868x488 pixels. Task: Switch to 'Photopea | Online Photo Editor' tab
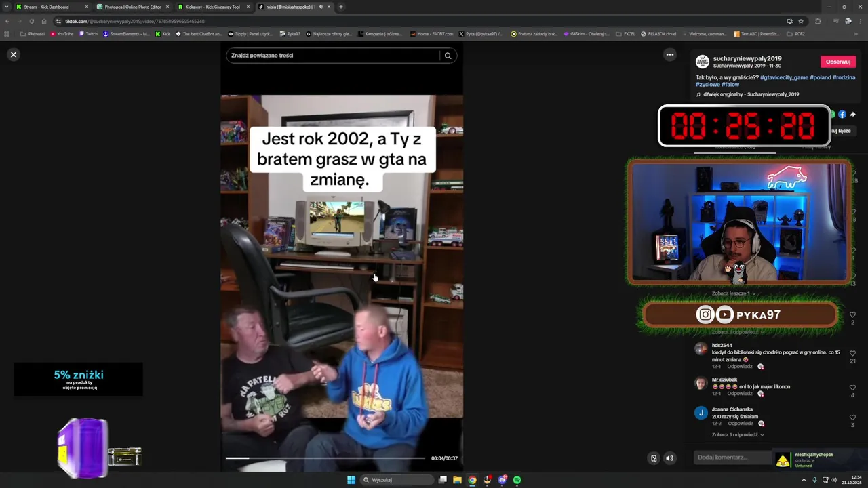point(132,7)
